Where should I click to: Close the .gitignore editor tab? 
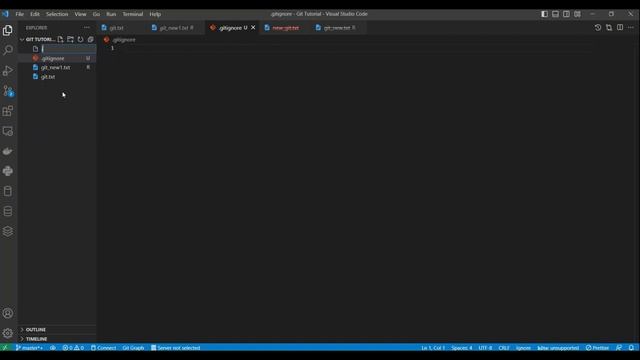click(253, 28)
